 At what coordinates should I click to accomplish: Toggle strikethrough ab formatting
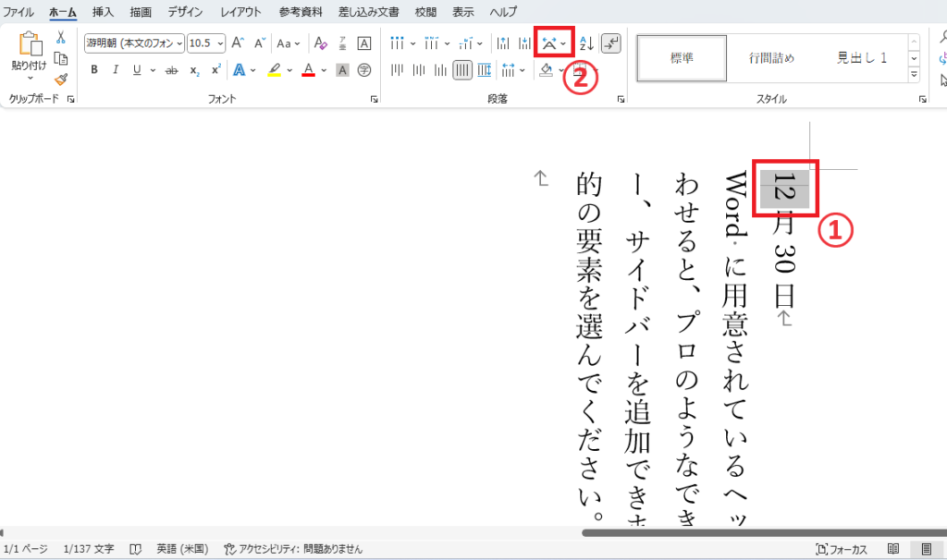pyautogui.click(x=171, y=70)
